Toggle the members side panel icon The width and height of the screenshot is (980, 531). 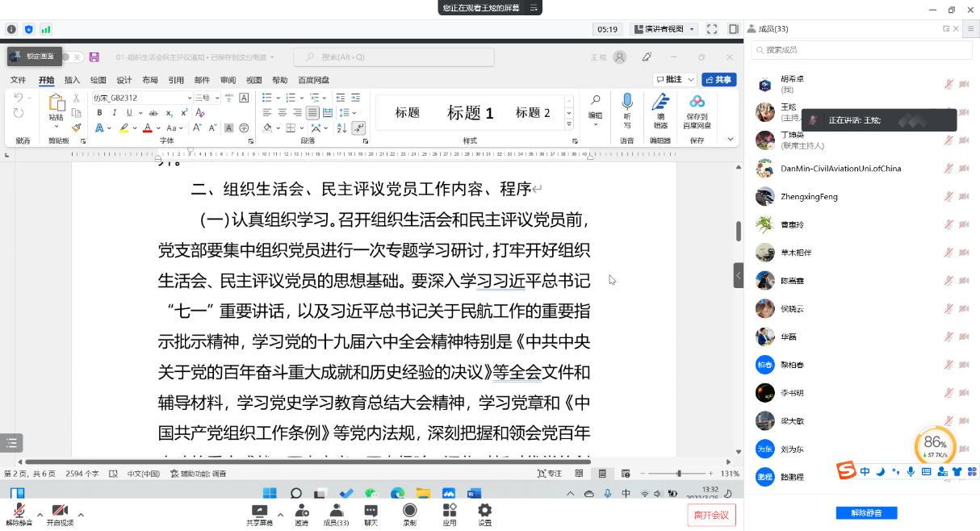pyautogui.click(x=733, y=29)
